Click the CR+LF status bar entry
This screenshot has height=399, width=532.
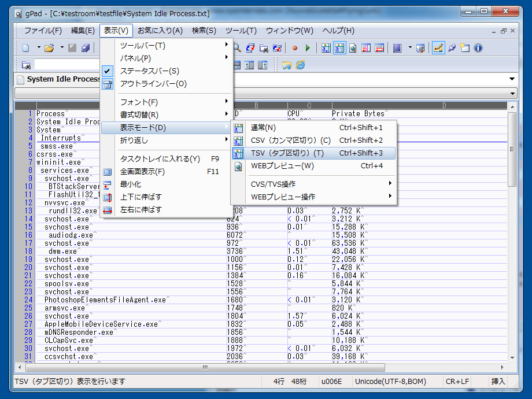pyautogui.click(x=457, y=382)
